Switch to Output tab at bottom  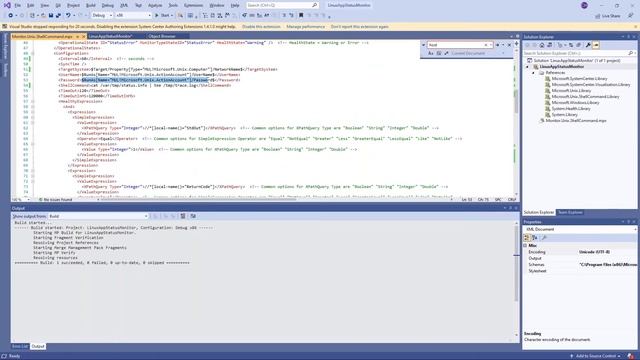tap(38, 347)
